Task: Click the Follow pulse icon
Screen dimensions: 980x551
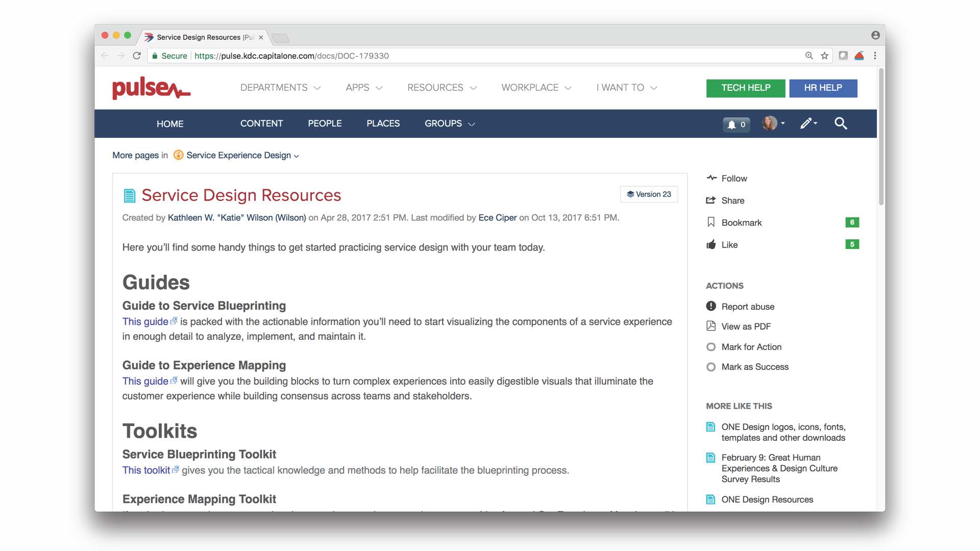Action: pyautogui.click(x=711, y=178)
